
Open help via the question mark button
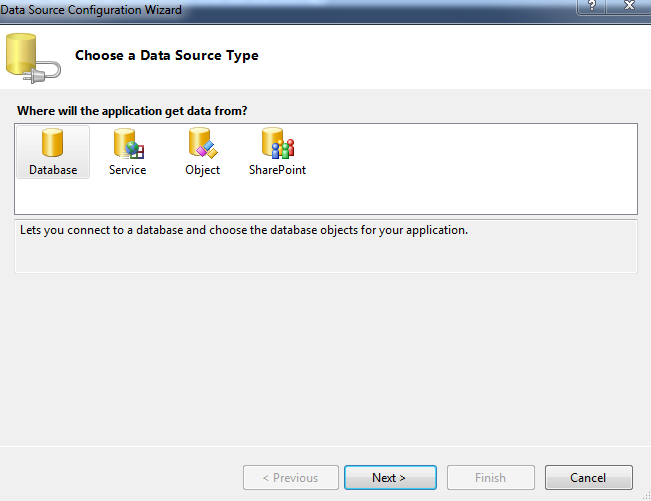[592, 6]
